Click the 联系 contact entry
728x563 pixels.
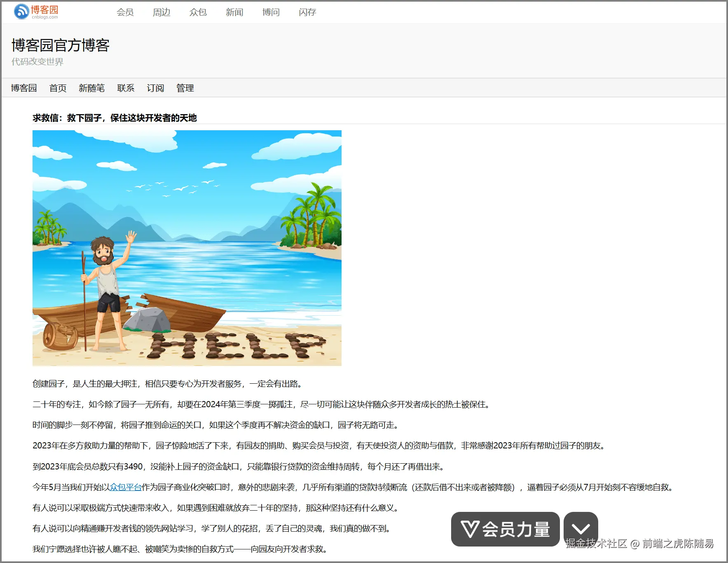[125, 88]
